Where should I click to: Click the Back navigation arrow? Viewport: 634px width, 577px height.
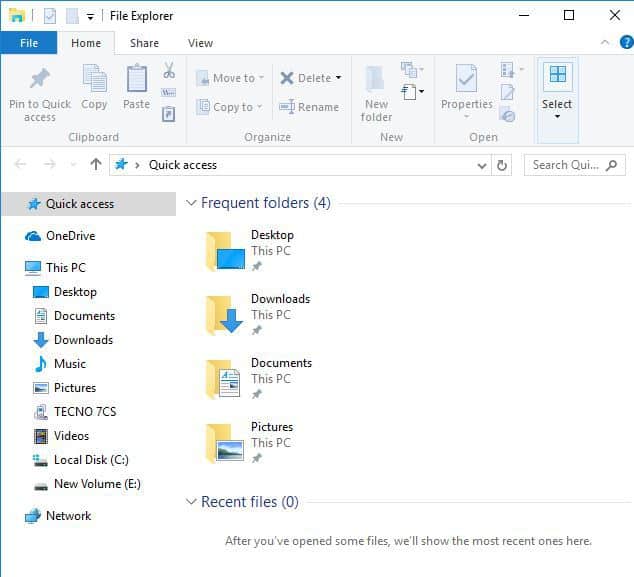[x=20, y=164]
